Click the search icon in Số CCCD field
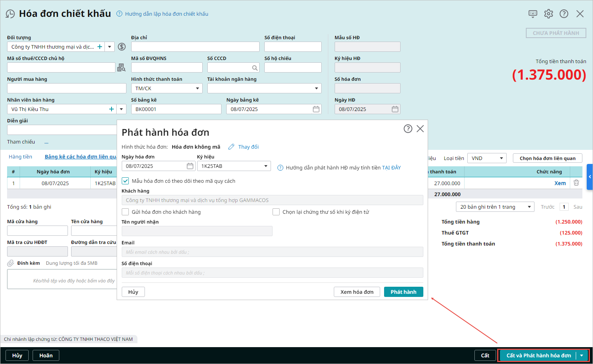Viewport: 593px width, 364px height. pyautogui.click(x=255, y=68)
